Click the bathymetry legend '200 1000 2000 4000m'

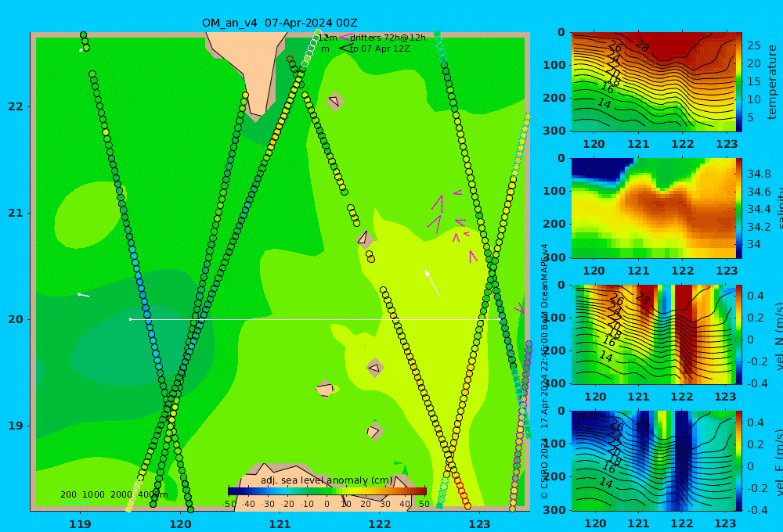tap(114, 494)
